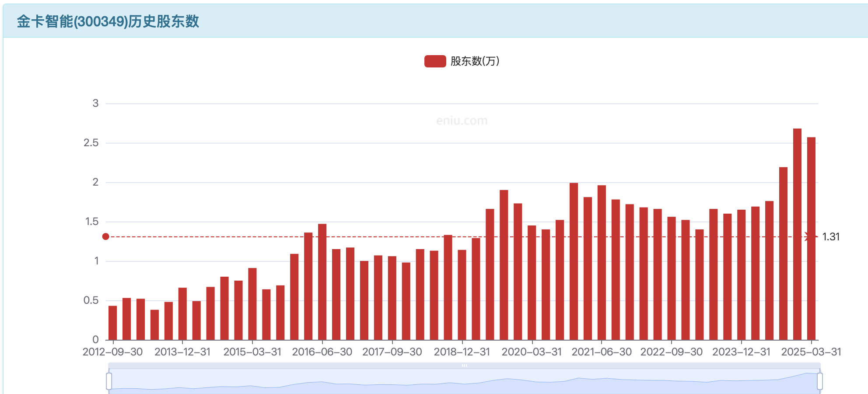This screenshot has width=868, height=394.
Task: Click the 2018-12-31 axis label
Action: click(x=462, y=352)
